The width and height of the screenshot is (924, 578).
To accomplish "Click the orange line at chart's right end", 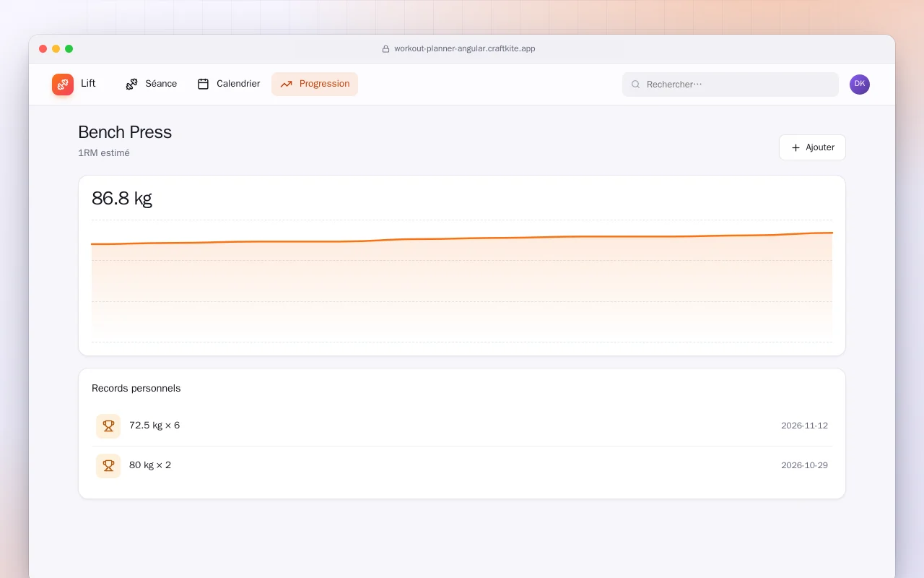I will pos(830,233).
